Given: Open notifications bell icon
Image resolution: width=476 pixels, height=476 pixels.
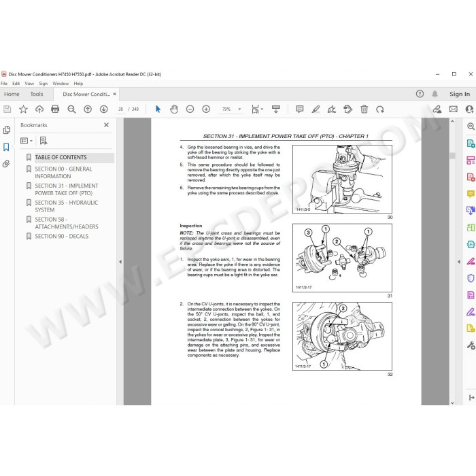Looking at the screenshot, I should pyautogui.click(x=435, y=94).
